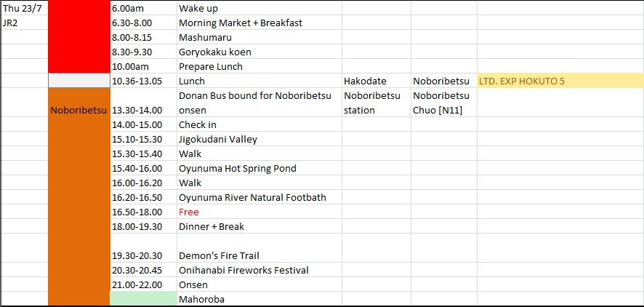Select the 'Hakodate' departure cell

377,81
